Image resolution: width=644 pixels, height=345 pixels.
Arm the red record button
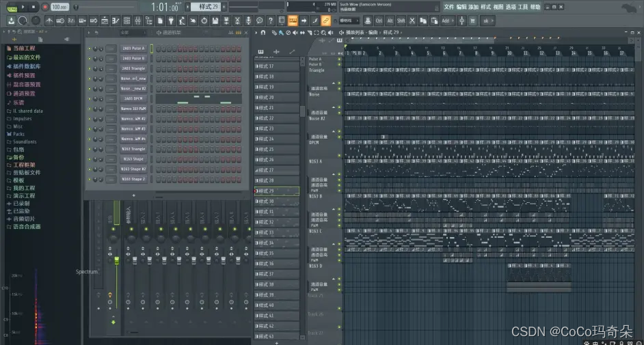tap(44, 7)
